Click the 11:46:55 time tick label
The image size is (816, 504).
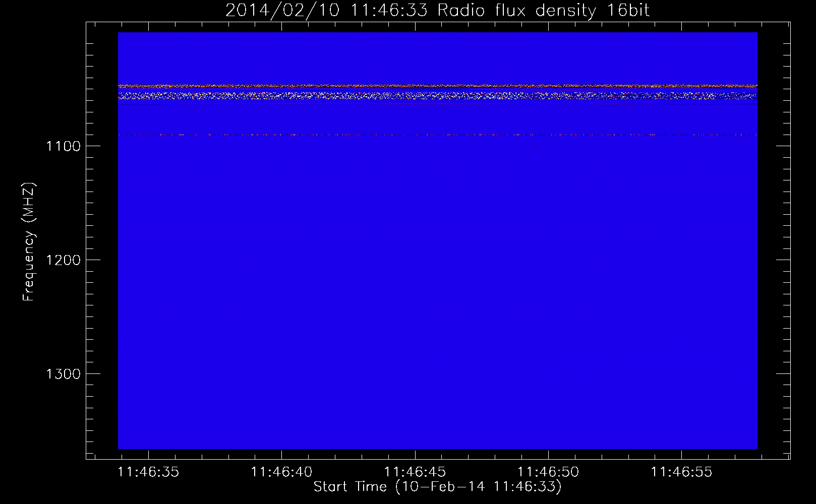point(681,472)
